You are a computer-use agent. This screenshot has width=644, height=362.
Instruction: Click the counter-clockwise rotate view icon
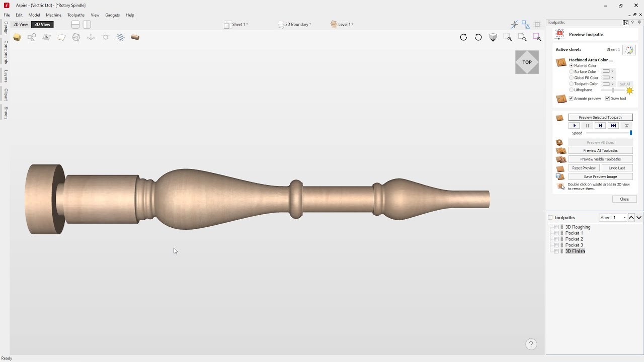click(478, 37)
